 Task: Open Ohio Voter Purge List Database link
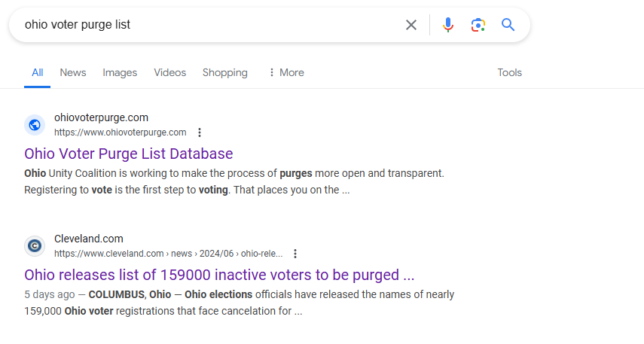(129, 154)
